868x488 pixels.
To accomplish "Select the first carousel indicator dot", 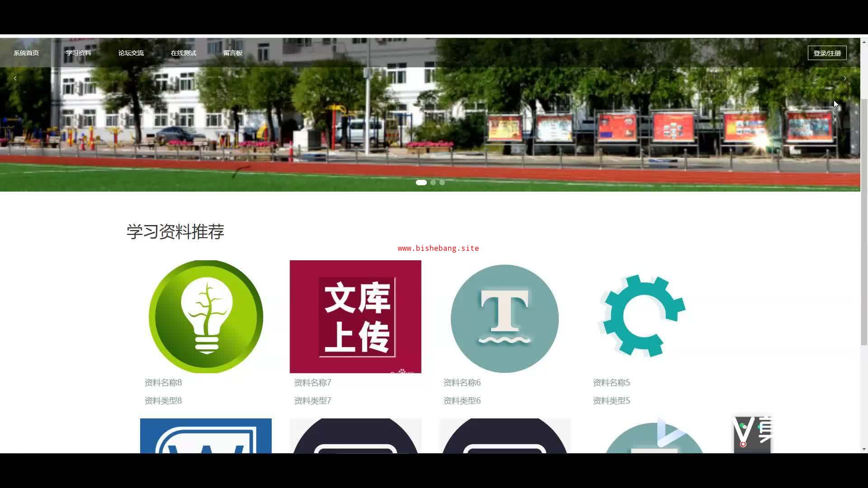I will (421, 183).
